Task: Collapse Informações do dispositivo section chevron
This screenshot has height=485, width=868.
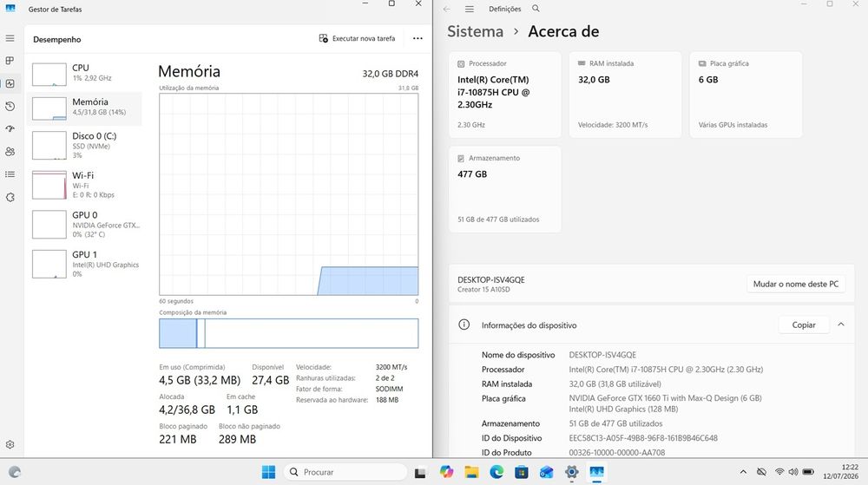Action: click(x=841, y=324)
